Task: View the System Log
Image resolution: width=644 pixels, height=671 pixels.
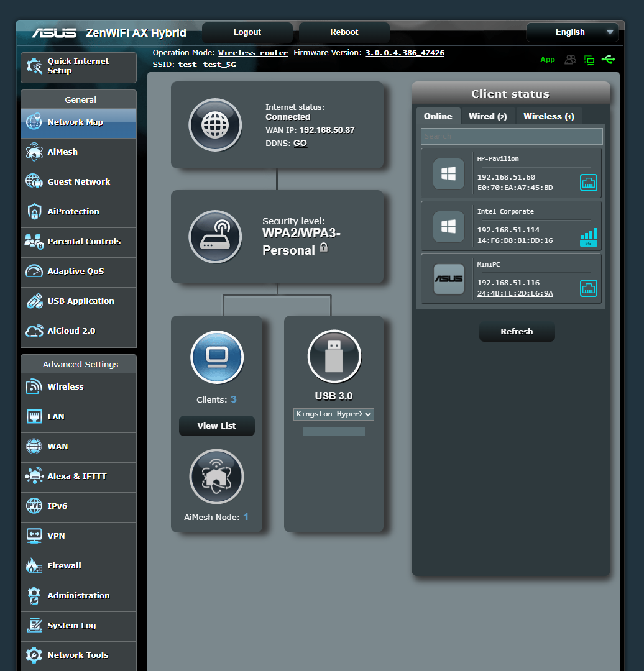Action: (70, 626)
